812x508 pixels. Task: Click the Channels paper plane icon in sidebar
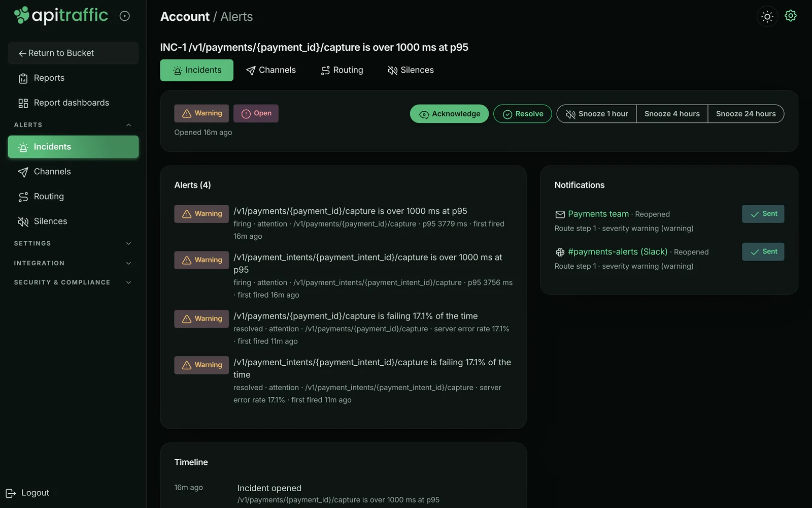(x=23, y=172)
